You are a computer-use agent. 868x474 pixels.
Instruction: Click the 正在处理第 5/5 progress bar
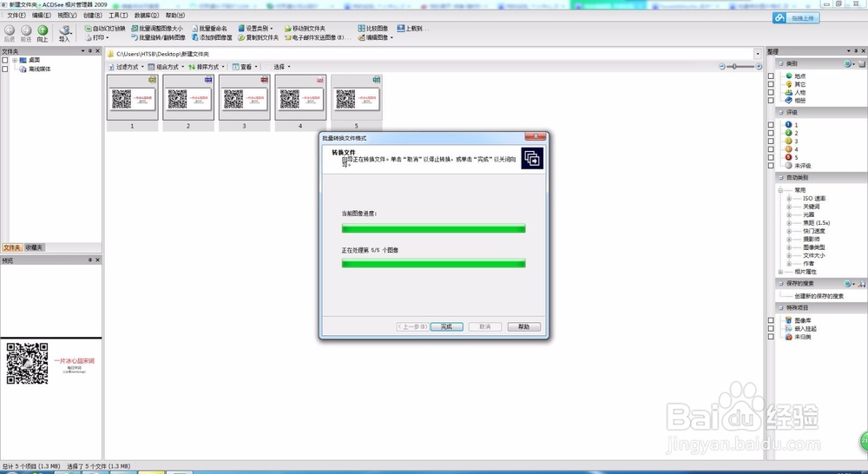tap(433, 264)
